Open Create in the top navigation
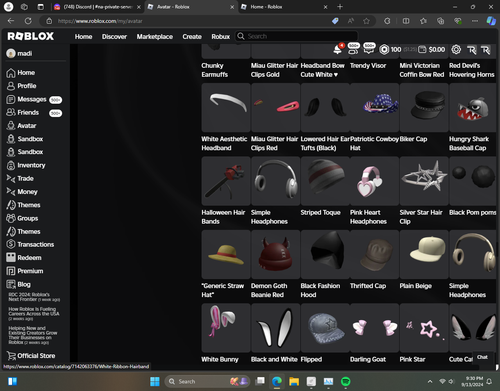 pyautogui.click(x=192, y=37)
